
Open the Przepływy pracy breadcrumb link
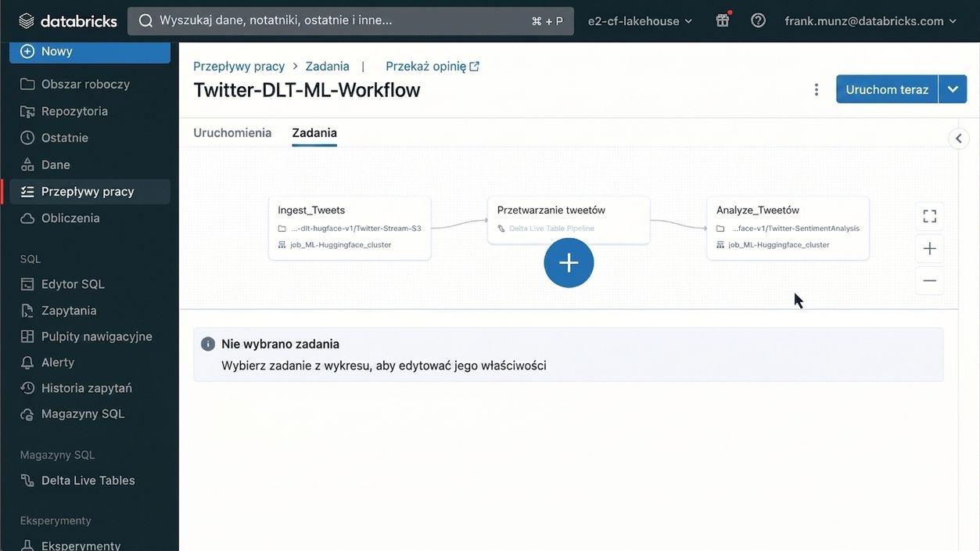(239, 67)
